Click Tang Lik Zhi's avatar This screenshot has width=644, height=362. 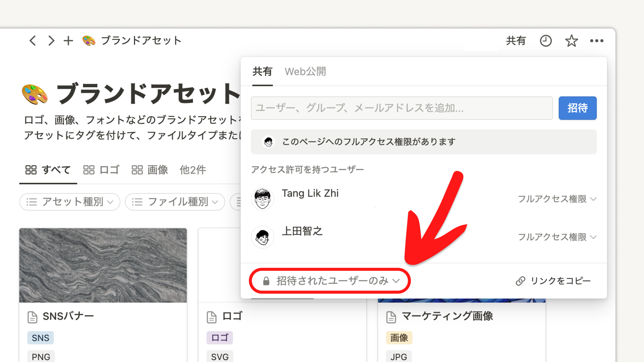coord(262,199)
